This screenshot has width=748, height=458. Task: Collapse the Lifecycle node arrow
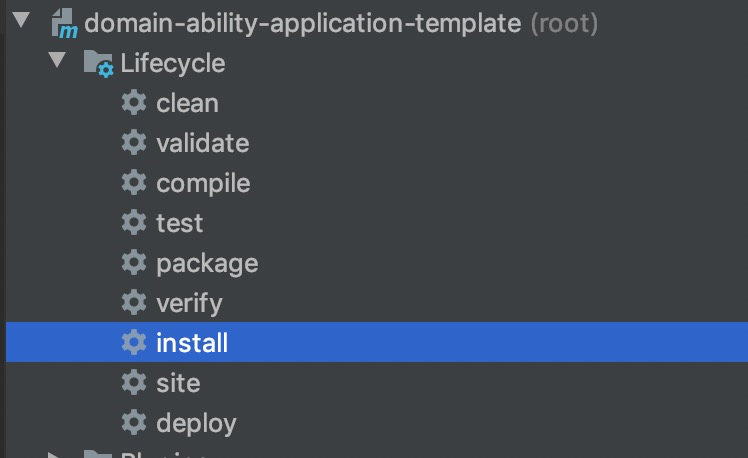[x=57, y=63]
